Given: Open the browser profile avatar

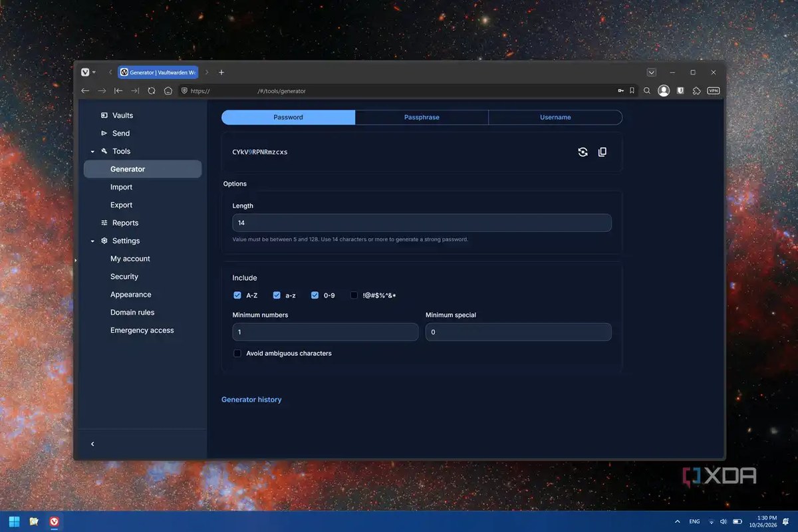Looking at the screenshot, I should pos(664,90).
